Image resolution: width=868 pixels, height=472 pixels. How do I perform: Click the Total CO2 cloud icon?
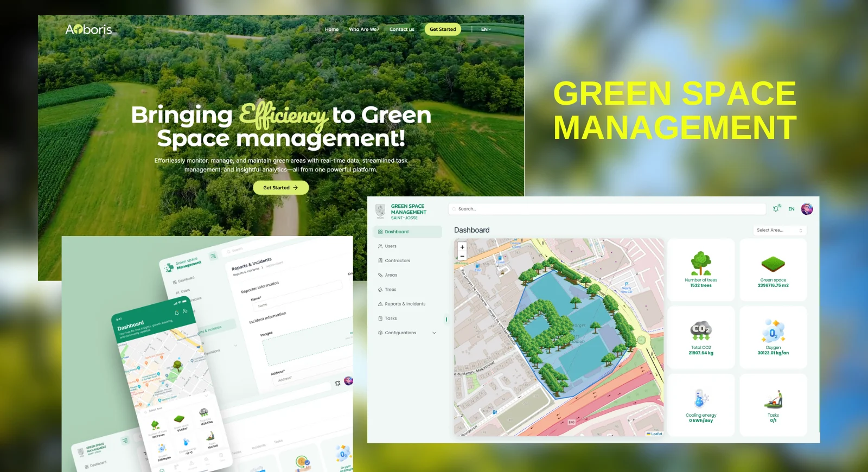pyautogui.click(x=700, y=330)
